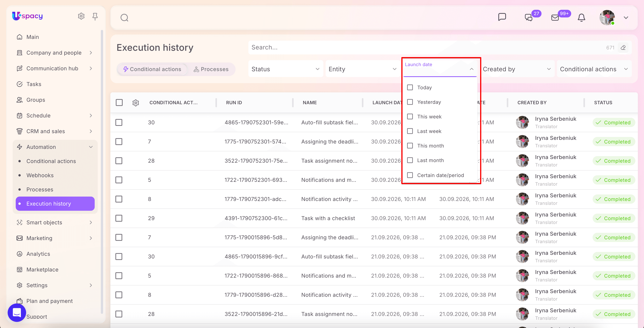644x328 pixels.
Task: Open the global search magnifier icon
Action: pyautogui.click(x=124, y=18)
